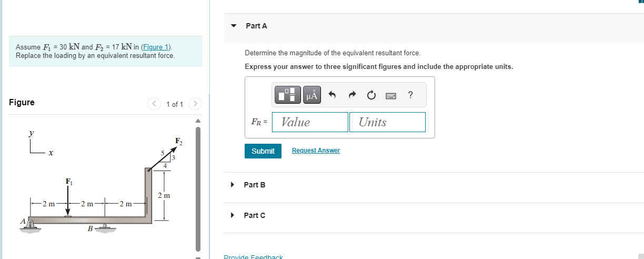Show keyboard shortcuts icon

pos(391,95)
